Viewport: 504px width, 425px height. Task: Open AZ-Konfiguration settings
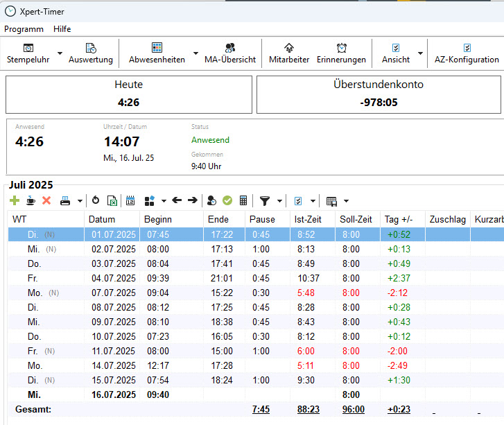(467, 53)
